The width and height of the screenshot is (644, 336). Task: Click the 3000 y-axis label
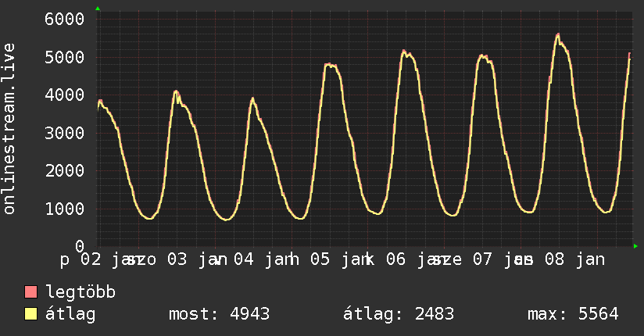[x=64, y=133]
